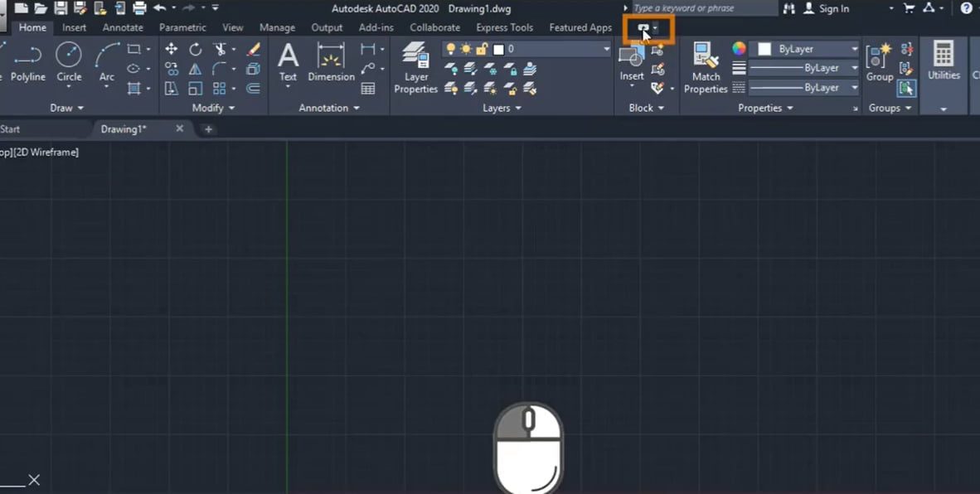This screenshot has width=980, height=494.
Task: Click the Undo arrow icon
Action: (160, 9)
